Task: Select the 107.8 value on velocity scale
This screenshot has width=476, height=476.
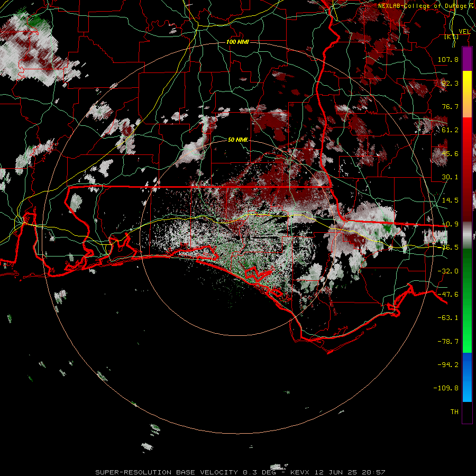Action: 448,59
